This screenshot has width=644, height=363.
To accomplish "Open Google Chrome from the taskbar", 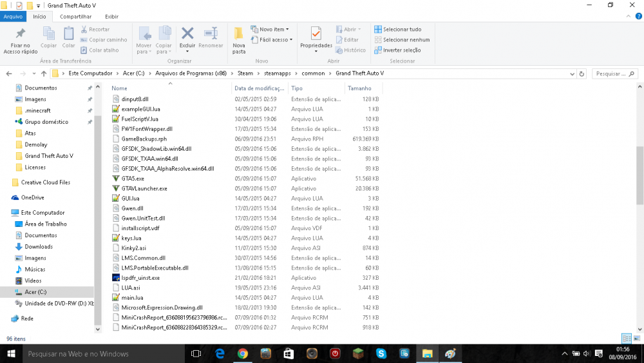I will click(243, 353).
